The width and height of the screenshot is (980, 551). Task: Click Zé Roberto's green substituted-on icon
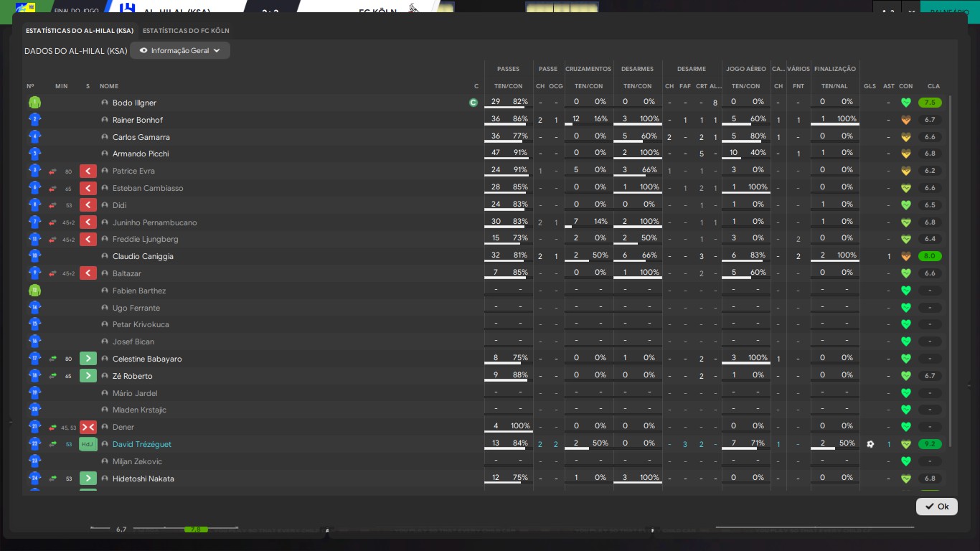point(88,376)
